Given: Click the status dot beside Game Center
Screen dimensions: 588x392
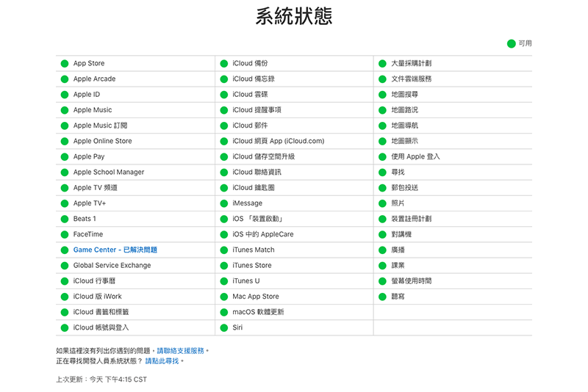Looking at the screenshot, I should [x=65, y=250].
